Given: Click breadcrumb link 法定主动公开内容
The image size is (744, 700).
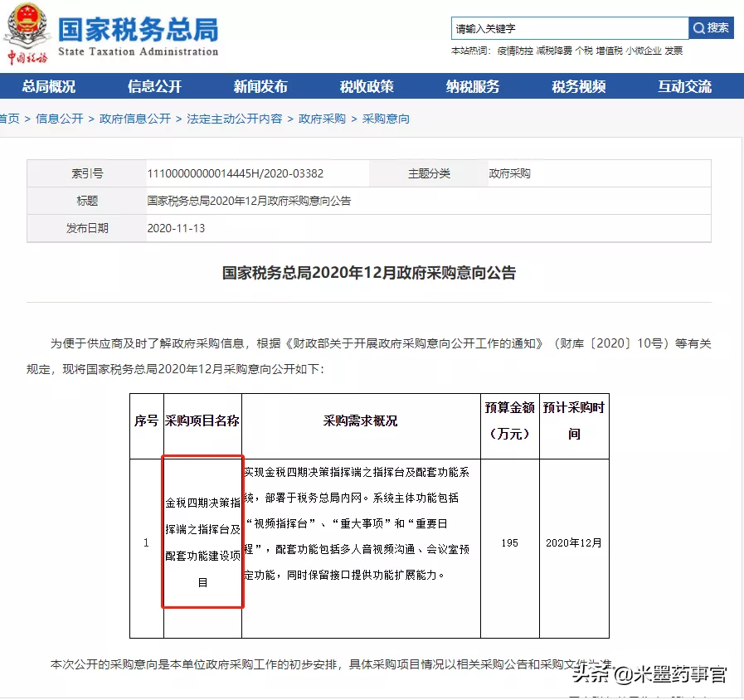Looking at the screenshot, I should 235,119.
